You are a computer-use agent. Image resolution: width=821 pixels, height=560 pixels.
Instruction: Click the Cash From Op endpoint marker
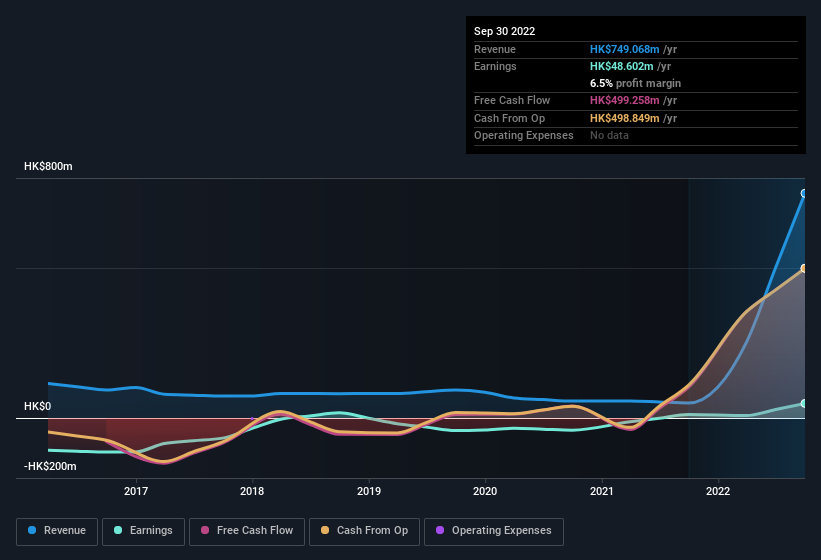(804, 268)
